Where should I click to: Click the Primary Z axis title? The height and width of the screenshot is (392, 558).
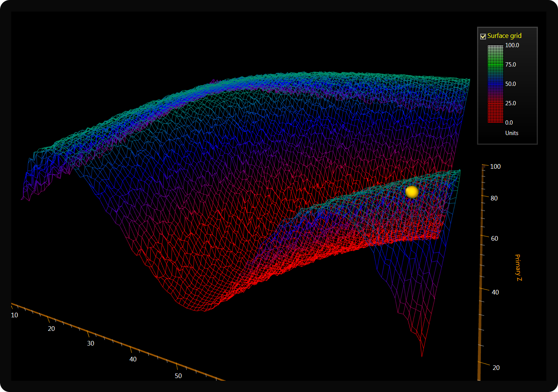(518, 267)
